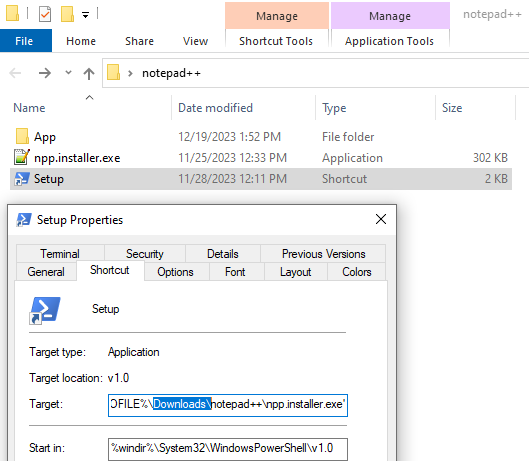Click the folder icon in address bar
Viewport: 529px width, 461px height.
114,72
